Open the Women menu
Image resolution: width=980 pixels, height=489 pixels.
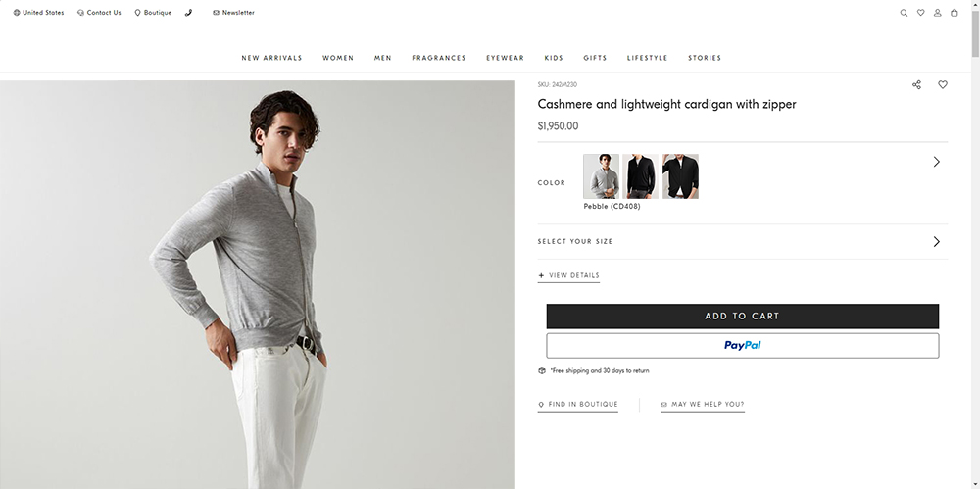(x=338, y=58)
